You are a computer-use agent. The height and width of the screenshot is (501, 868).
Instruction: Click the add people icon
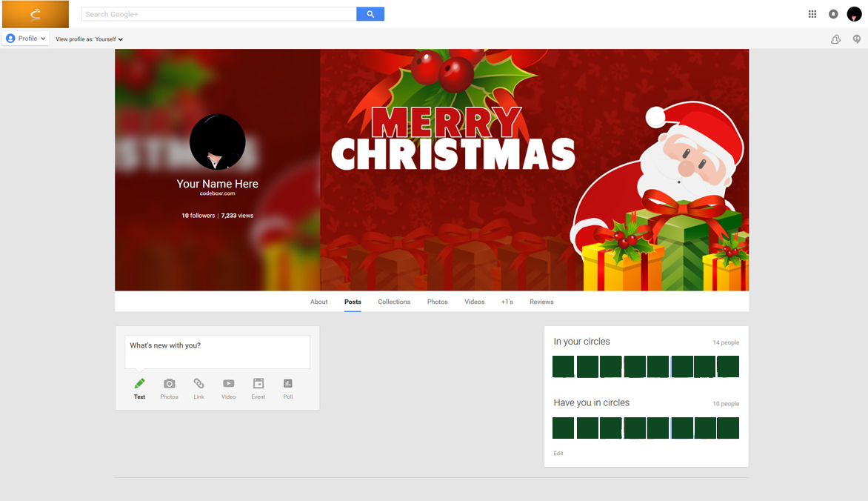coord(836,39)
